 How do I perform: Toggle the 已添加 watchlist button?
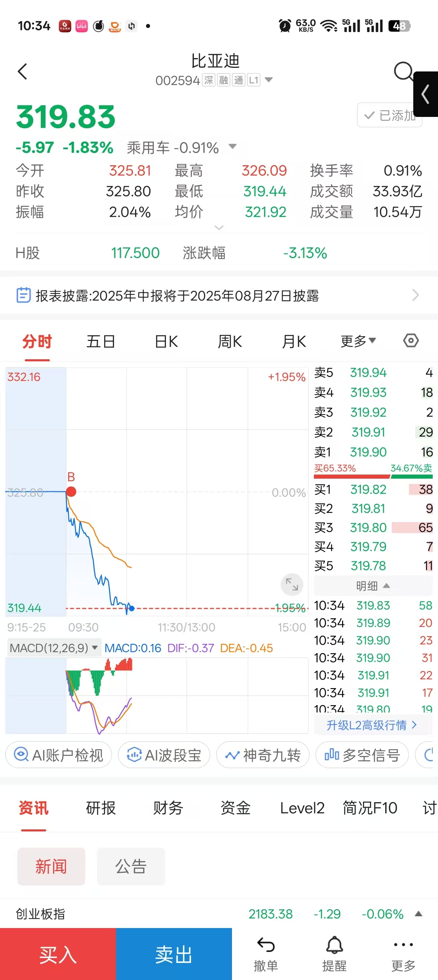(389, 115)
